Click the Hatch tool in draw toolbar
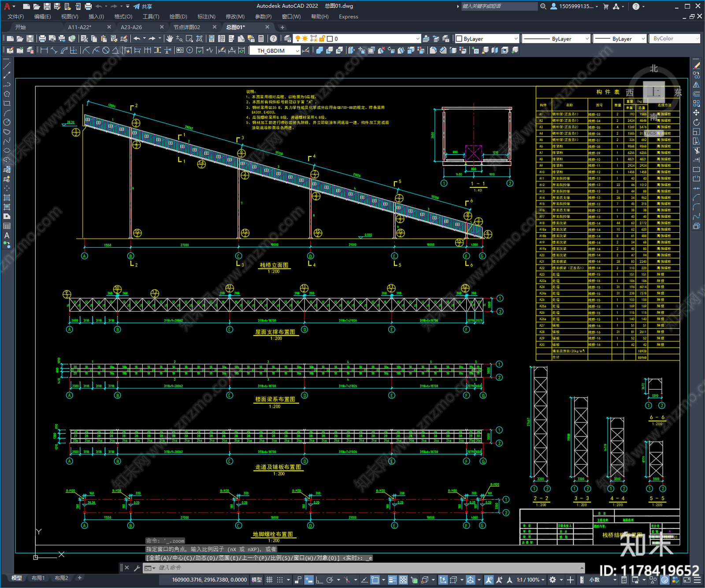705x588 pixels. coord(7,197)
